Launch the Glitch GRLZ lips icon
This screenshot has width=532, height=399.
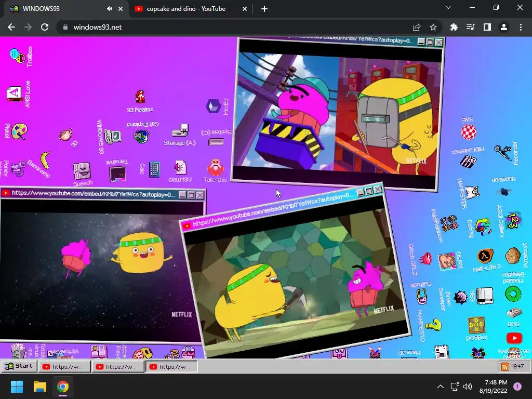click(x=425, y=259)
